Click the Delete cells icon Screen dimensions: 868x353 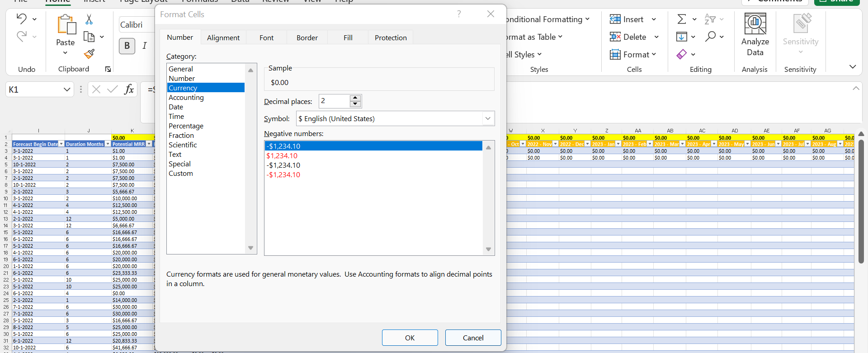[x=615, y=37]
